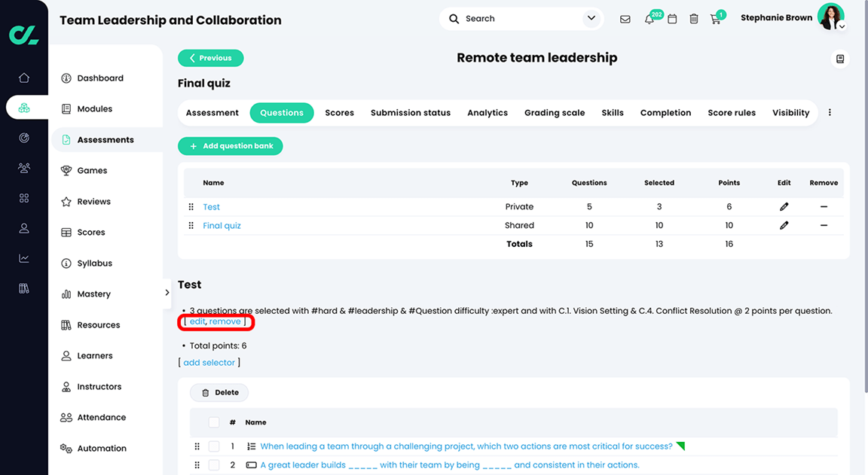Open the messages envelope icon
The height and width of the screenshot is (475, 868).
click(625, 19)
